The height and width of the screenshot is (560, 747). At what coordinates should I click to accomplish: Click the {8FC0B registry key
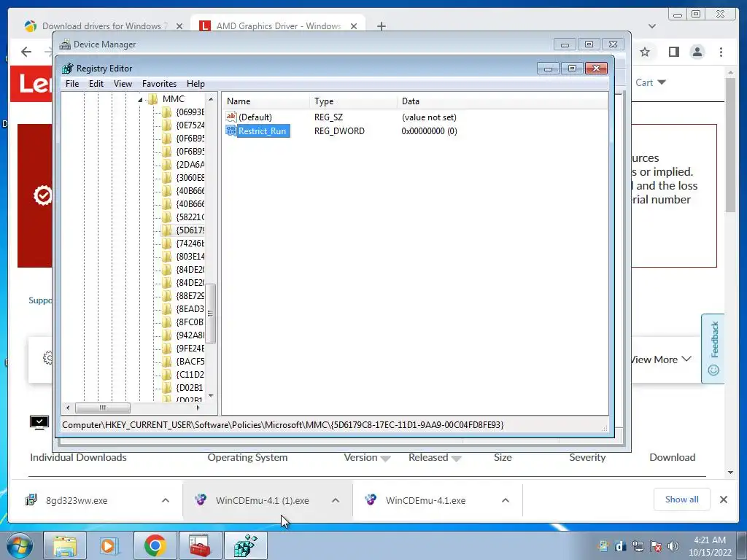(x=190, y=322)
